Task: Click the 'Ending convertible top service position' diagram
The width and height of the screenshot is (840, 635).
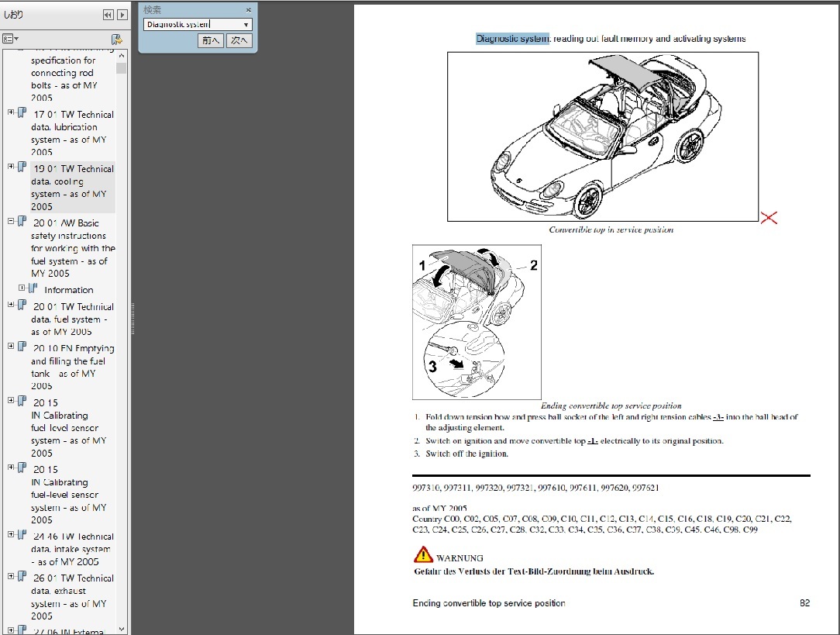Action: coord(477,322)
